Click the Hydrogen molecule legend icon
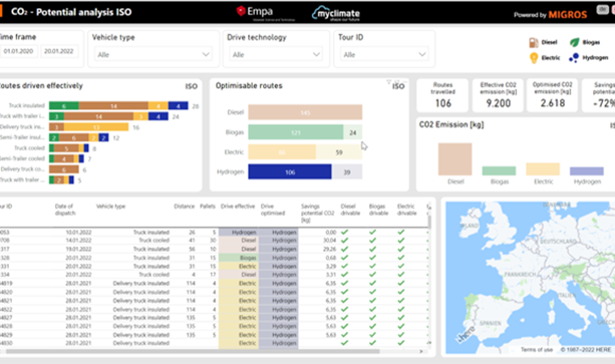 [574, 58]
